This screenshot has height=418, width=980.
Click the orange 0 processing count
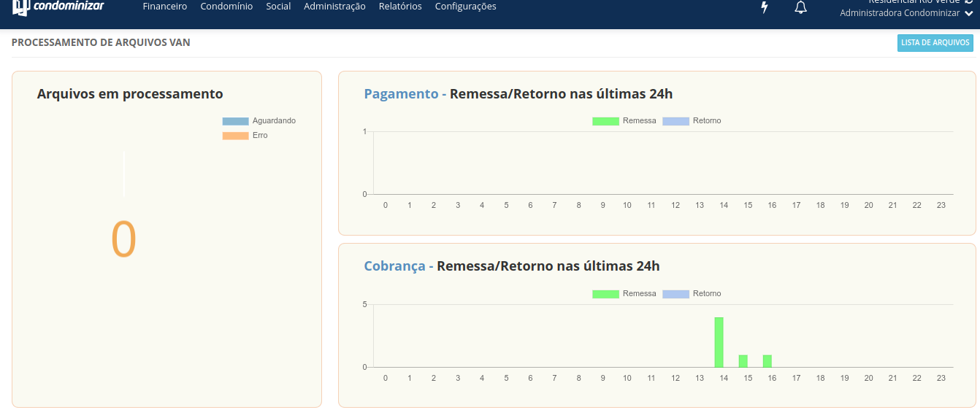(x=123, y=240)
